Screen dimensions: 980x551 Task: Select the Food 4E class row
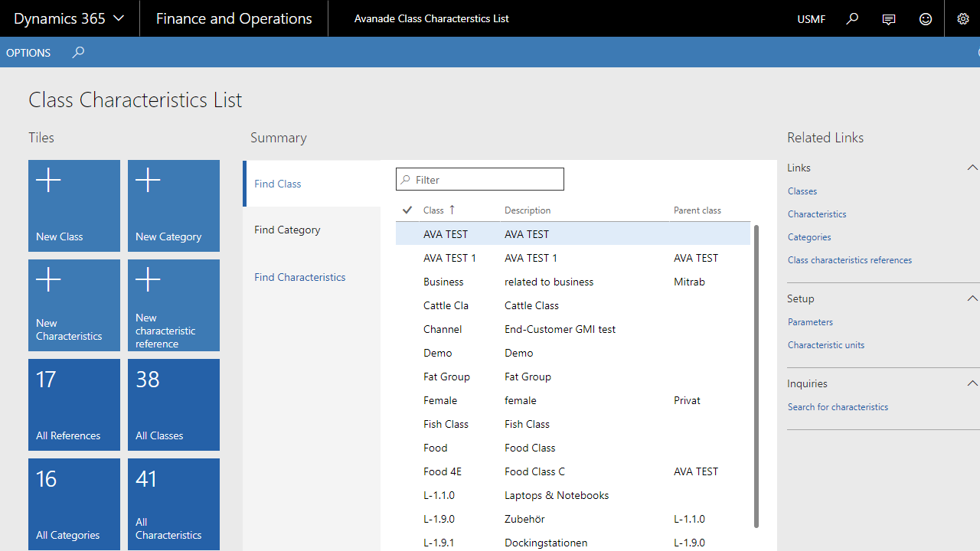tap(573, 471)
